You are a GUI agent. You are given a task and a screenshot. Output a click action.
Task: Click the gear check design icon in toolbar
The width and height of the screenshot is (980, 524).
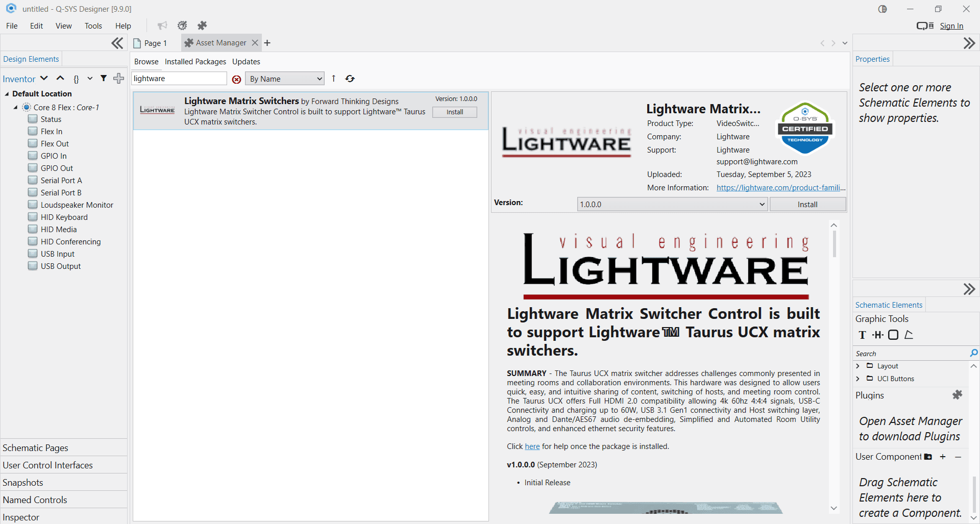point(182,26)
